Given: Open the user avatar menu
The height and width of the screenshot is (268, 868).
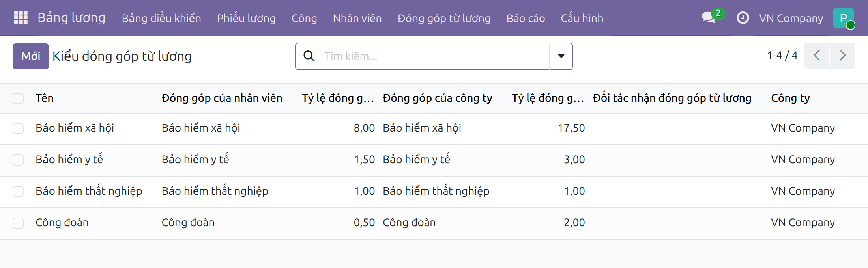Looking at the screenshot, I should (x=844, y=18).
